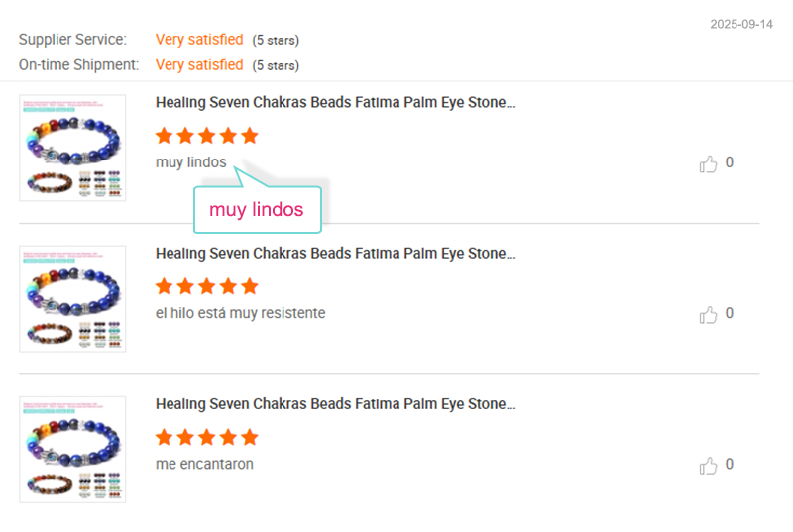Click thumbs-up on "el hilo está muy resistente"
Screen dimensions: 793x532
pyautogui.click(x=708, y=315)
